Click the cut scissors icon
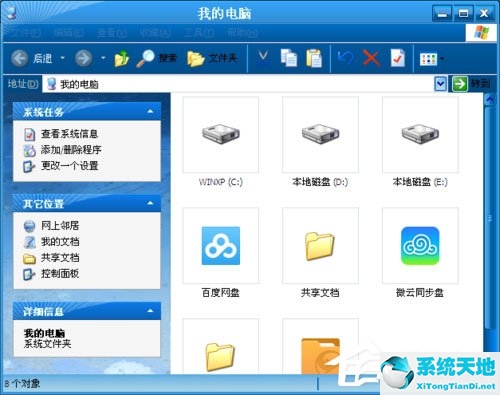The width and height of the screenshot is (500, 395). pyautogui.click(x=263, y=59)
